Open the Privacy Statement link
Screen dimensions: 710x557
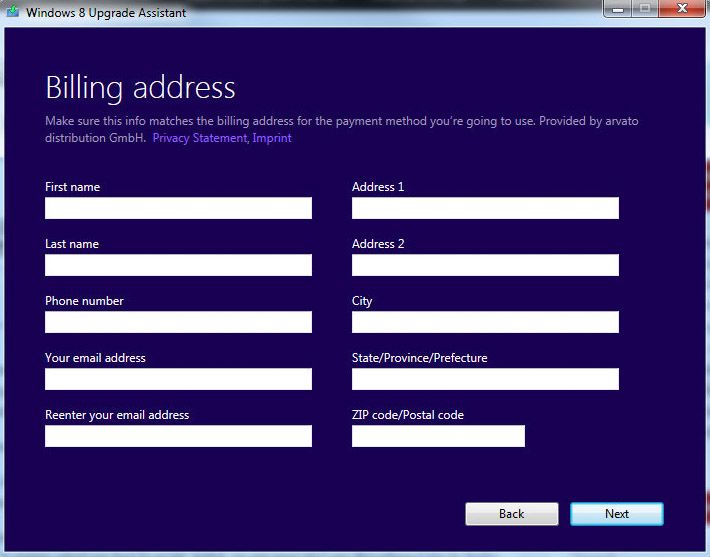click(200, 138)
